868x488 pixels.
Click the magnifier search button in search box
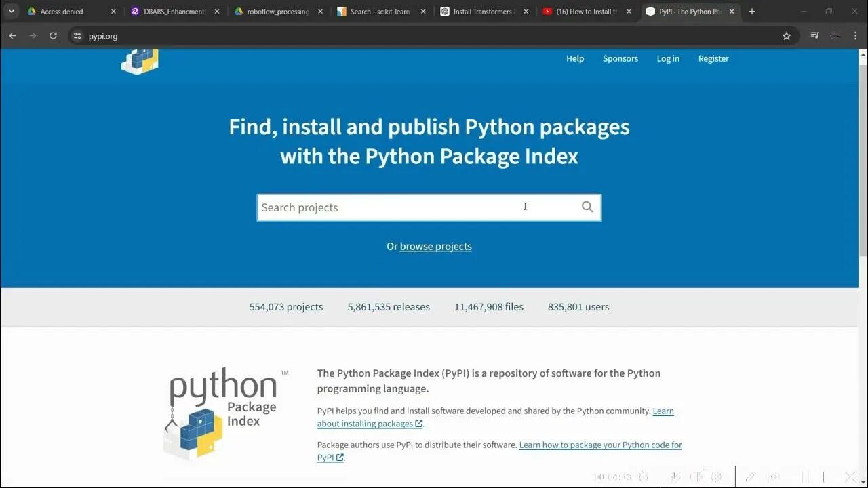[587, 207]
